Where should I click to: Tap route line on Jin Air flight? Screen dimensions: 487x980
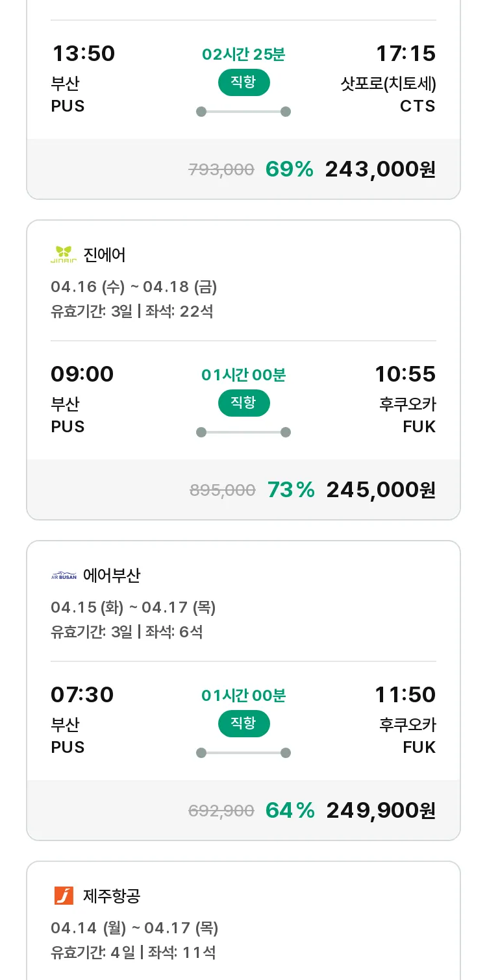[x=243, y=432]
